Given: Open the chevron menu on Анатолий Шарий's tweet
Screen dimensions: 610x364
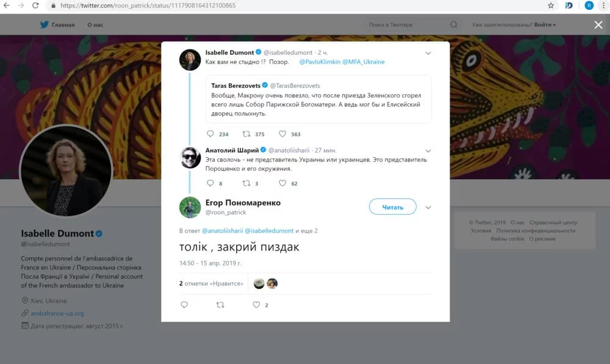Looking at the screenshot, I should 428,151.
